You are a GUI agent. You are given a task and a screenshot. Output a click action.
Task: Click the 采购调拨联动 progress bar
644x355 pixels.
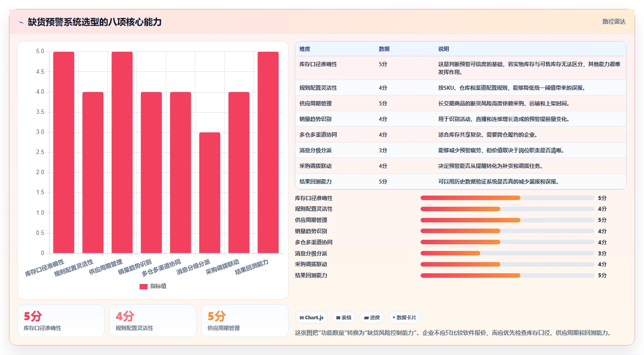pos(508,264)
